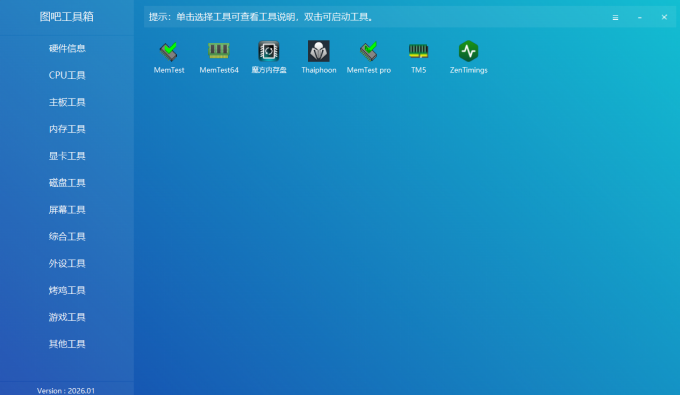Switch to the 外设工具 category

tap(67, 263)
